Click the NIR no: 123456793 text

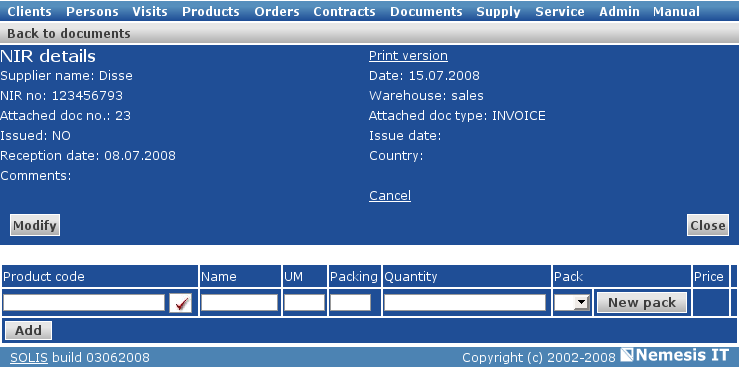[x=61, y=96]
